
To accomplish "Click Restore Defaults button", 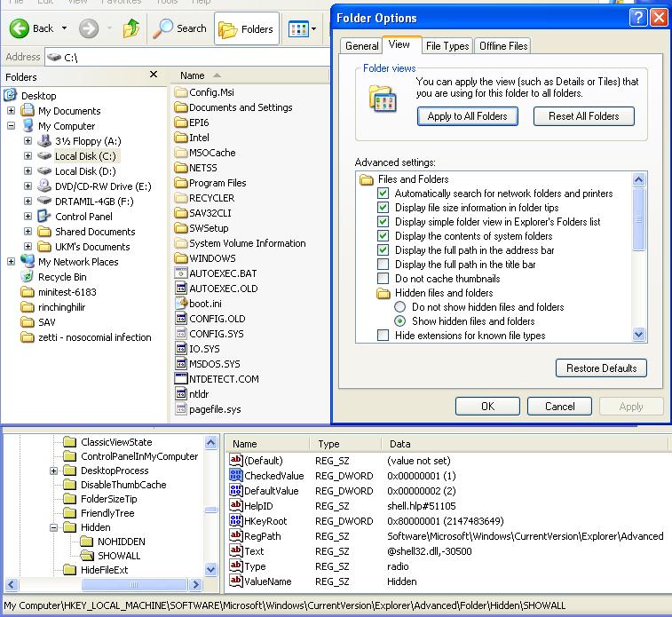I will [x=601, y=368].
